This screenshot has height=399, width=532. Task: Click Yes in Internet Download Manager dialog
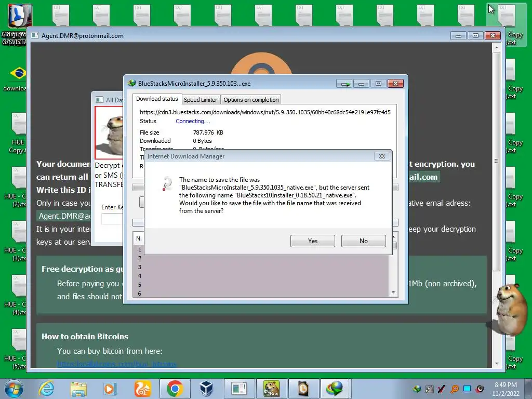click(312, 241)
